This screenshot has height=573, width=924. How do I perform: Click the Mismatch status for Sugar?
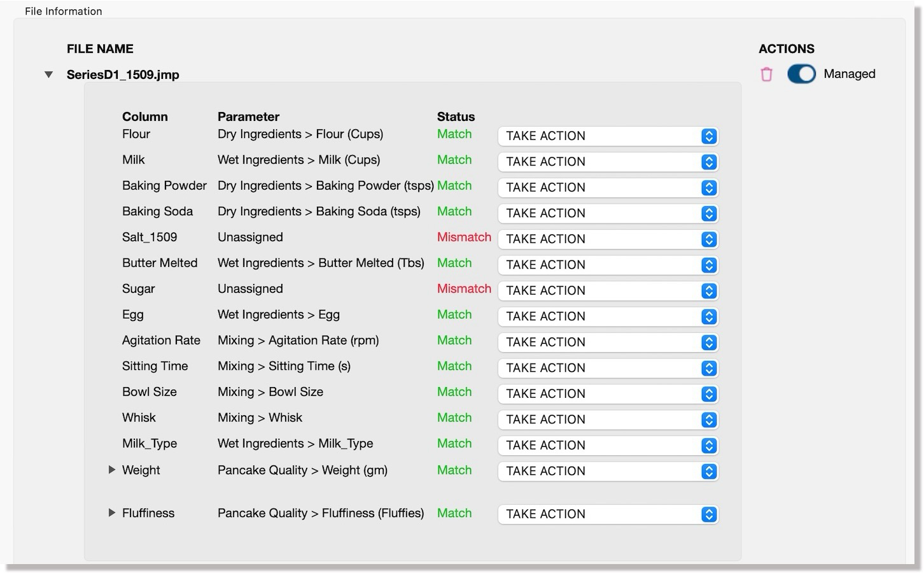coord(464,289)
